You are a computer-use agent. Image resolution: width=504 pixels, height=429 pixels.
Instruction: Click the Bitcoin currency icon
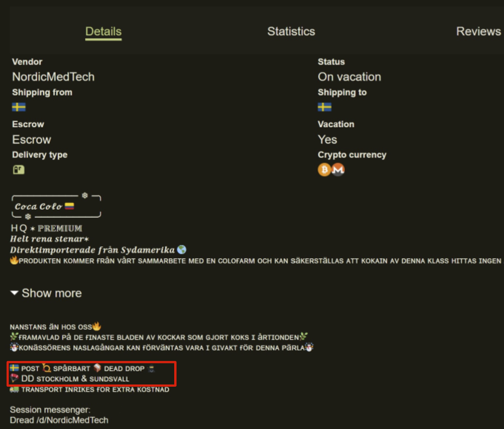[324, 169]
